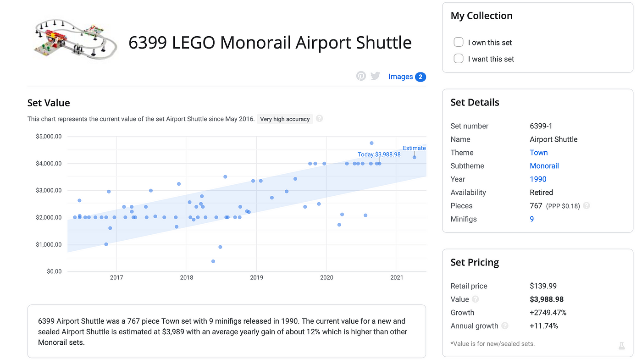Click help icon beside PPP $0.18
Viewport: 642px width, 364px height.
(x=586, y=206)
